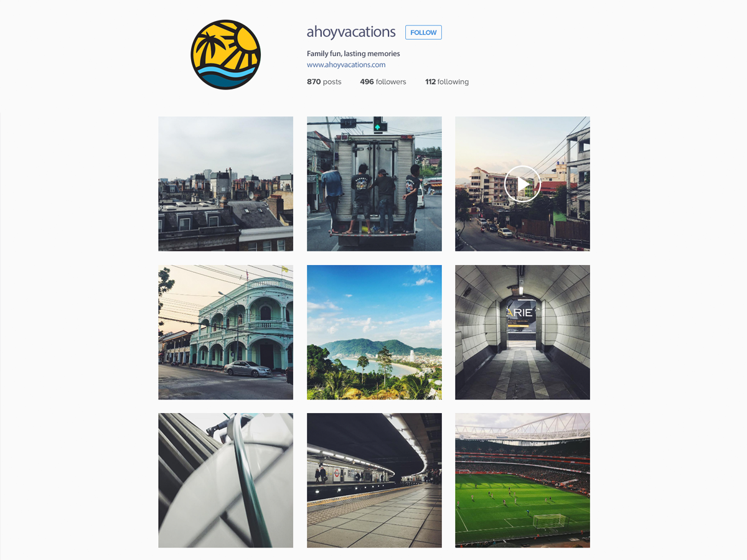Open the football stadium pitch photo
747x560 pixels.
click(x=522, y=480)
